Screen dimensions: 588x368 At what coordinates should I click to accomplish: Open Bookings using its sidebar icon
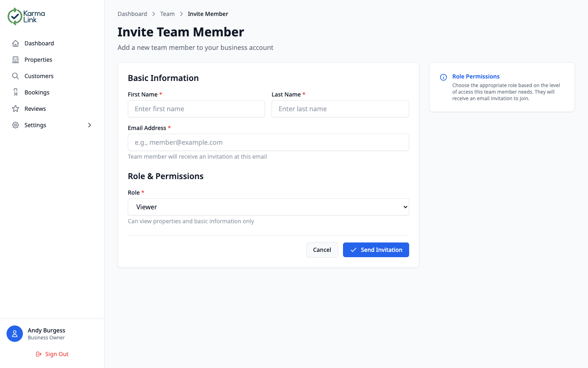15,92
